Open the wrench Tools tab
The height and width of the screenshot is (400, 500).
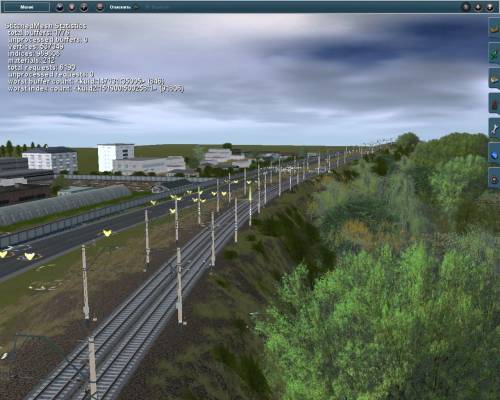(x=494, y=129)
